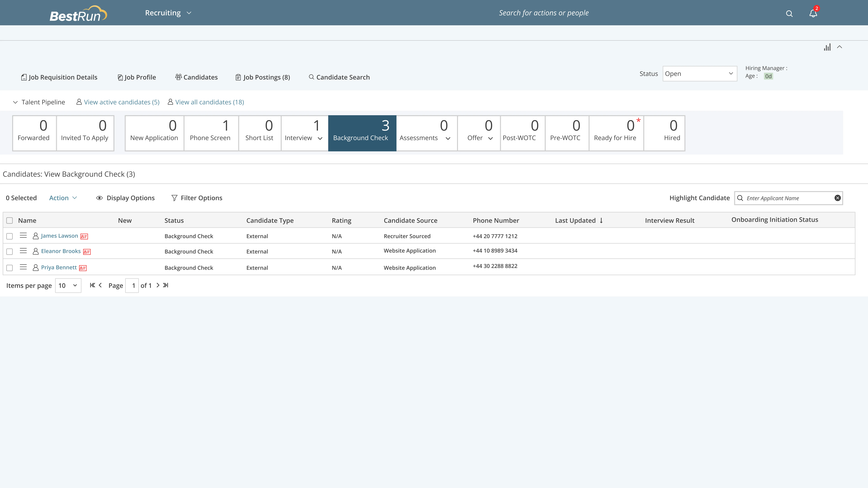The image size is (868, 488).
Task: Click the page number input box
Action: pyautogui.click(x=132, y=286)
